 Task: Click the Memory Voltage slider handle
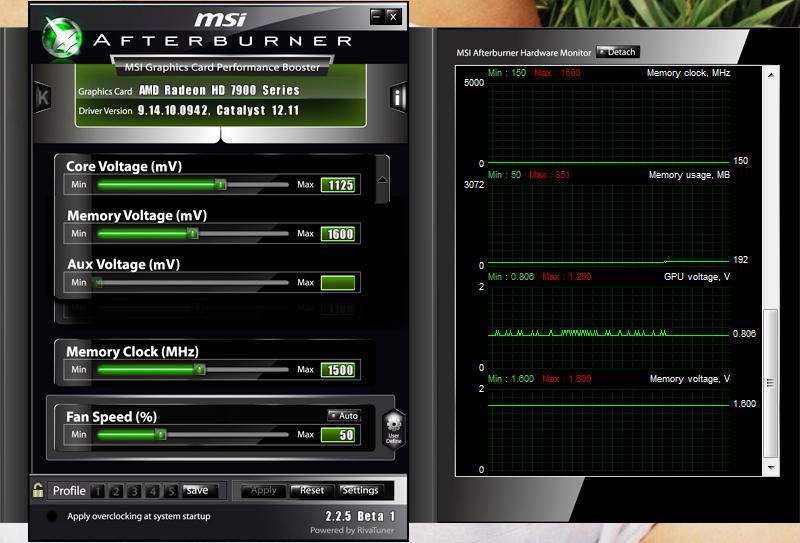coord(192,233)
